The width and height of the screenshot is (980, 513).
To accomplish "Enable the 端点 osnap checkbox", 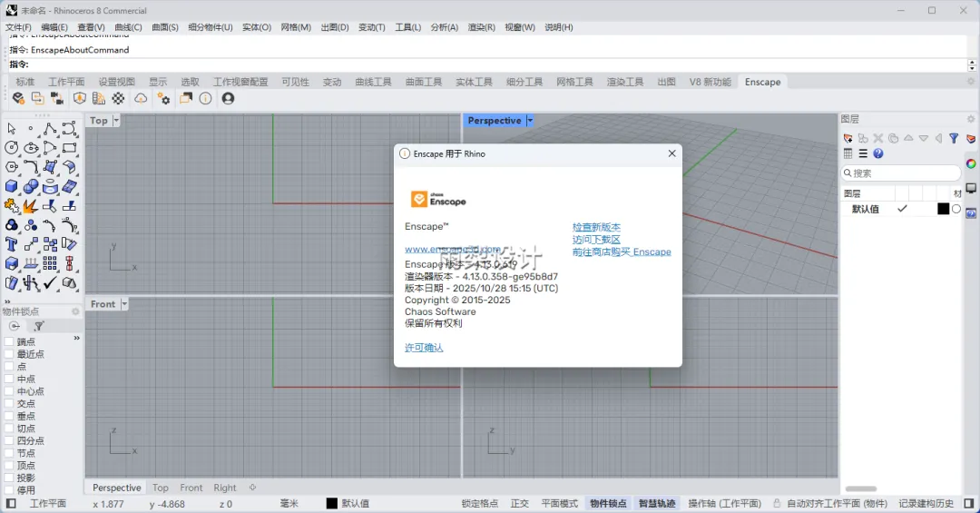I will click(9, 341).
